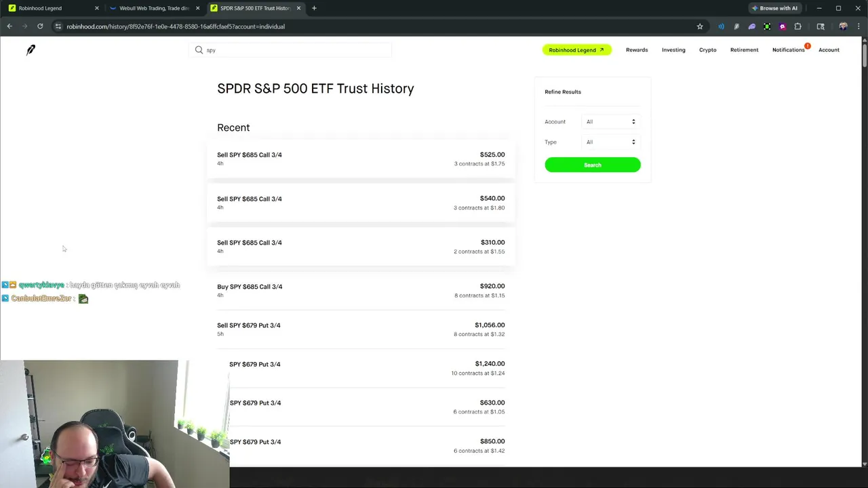Screen dimensions: 868x488
Task: Click the 8 contracts at $1.15 text
Action: pos(479,296)
